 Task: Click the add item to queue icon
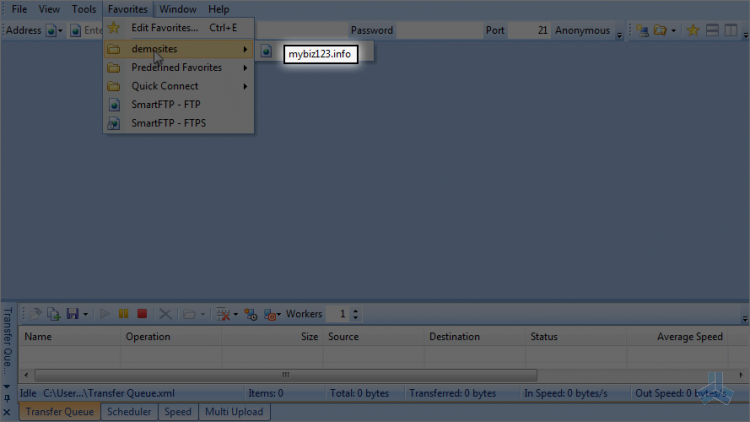(54, 314)
